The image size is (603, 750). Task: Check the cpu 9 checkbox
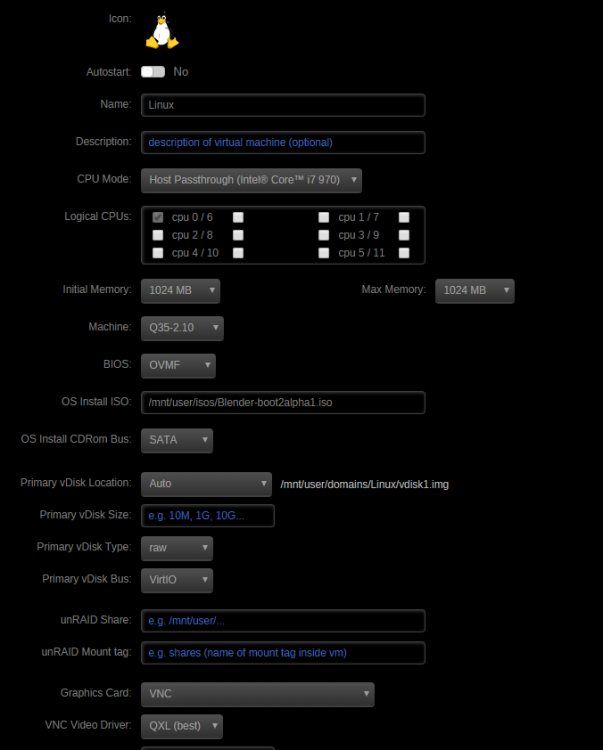[404, 235]
